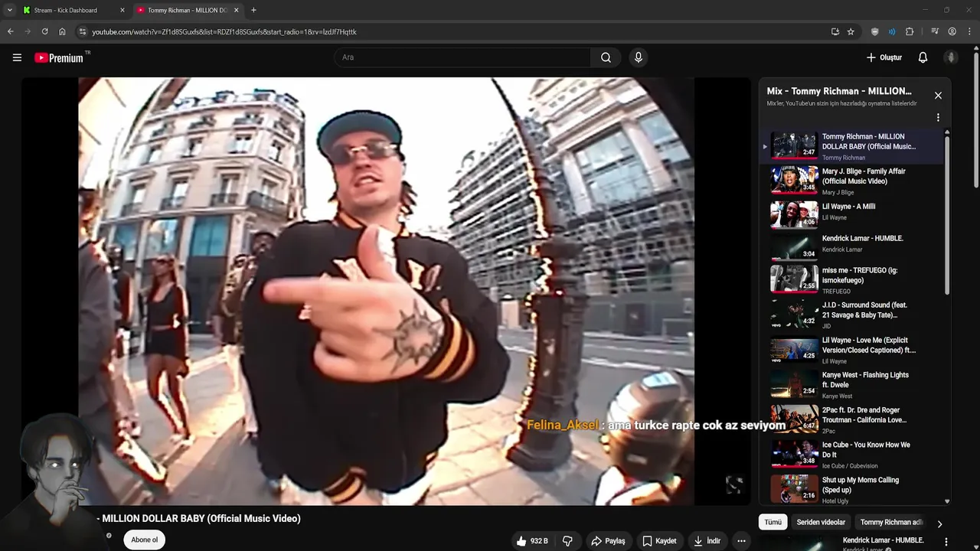Open media controls music-note icon
This screenshot has width=980, height=551.
point(935,31)
